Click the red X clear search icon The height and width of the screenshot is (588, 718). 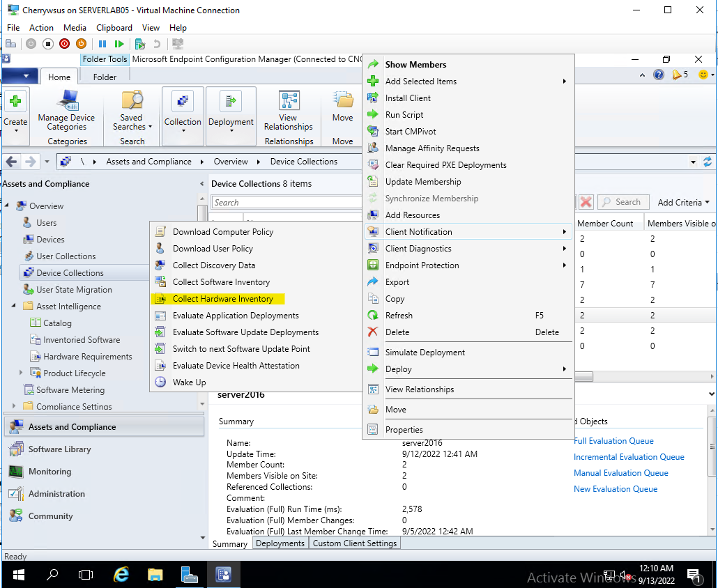pyautogui.click(x=586, y=202)
